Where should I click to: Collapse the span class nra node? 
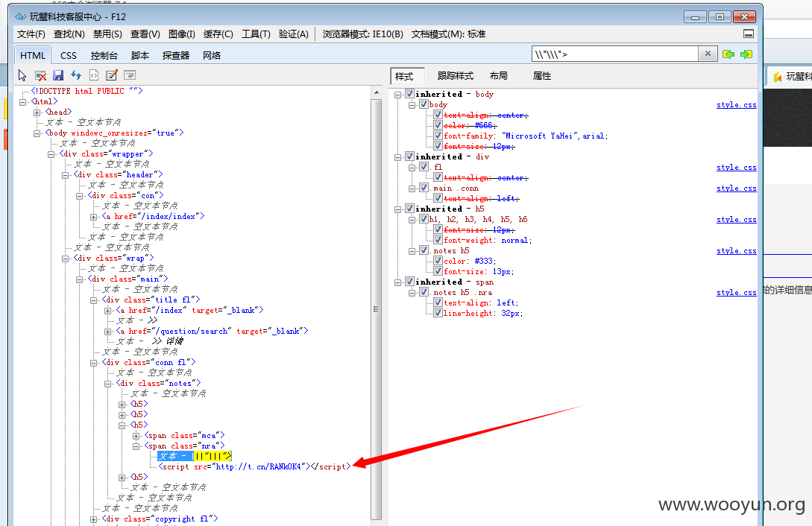(x=136, y=446)
